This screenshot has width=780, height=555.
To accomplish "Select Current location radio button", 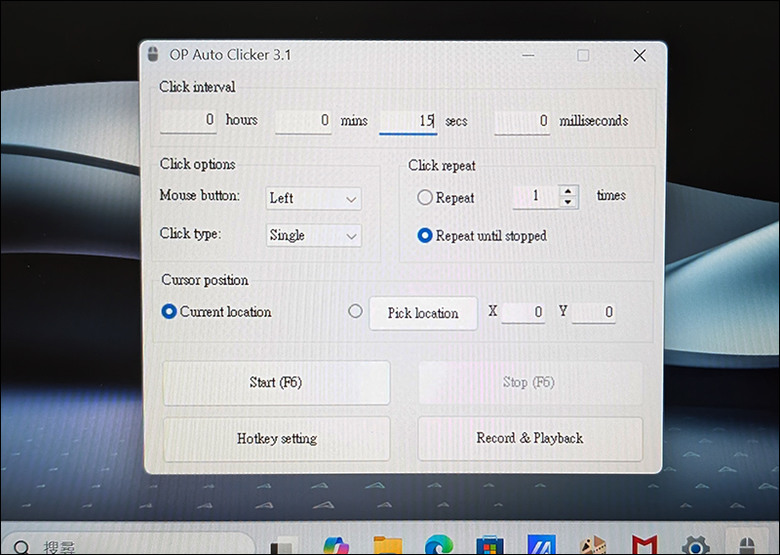I will (x=169, y=312).
